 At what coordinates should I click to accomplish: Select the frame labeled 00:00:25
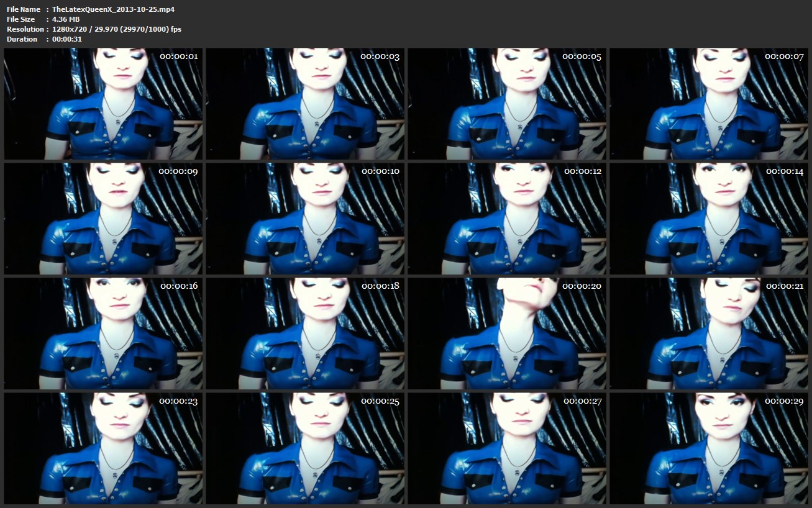(305, 448)
